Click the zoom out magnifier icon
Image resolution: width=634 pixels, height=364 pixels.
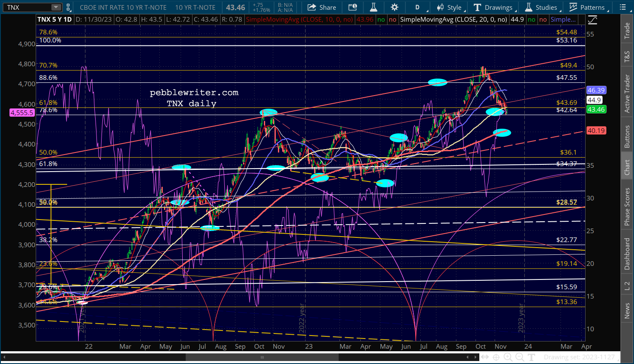tap(520, 357)
